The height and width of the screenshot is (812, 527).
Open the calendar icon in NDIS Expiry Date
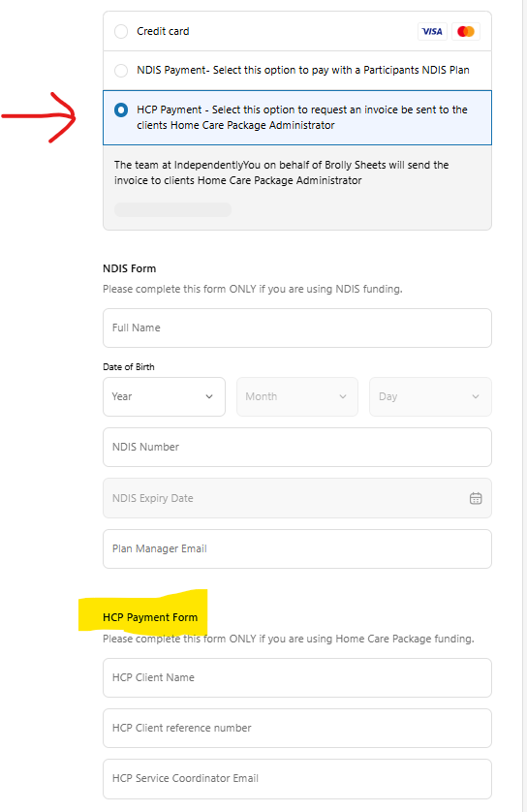coord(476,498)
